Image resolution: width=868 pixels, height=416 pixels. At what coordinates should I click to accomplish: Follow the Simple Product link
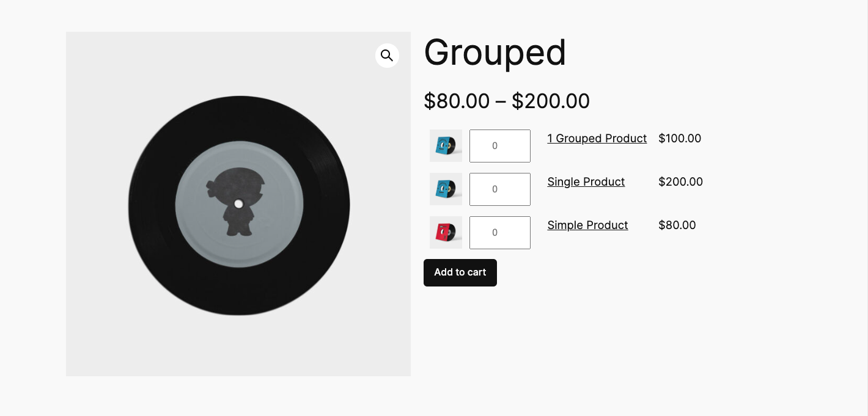tap(587, 225)
